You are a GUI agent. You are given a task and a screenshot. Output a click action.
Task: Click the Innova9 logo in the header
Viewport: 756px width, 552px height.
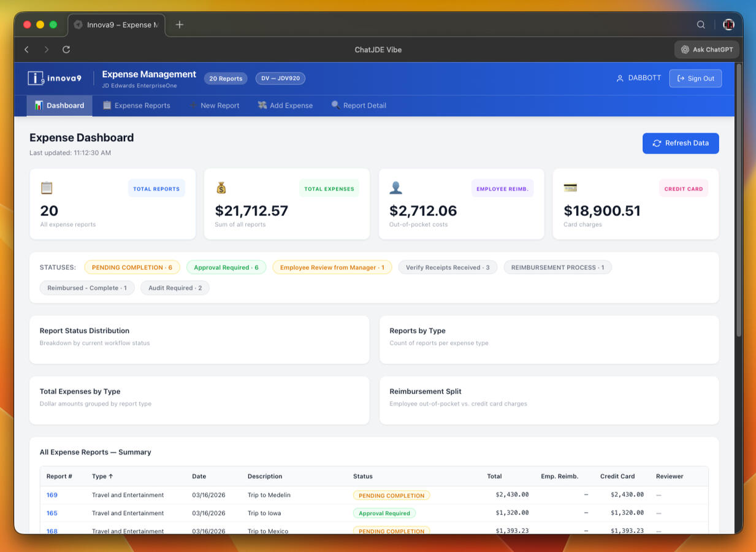point(55,78)
